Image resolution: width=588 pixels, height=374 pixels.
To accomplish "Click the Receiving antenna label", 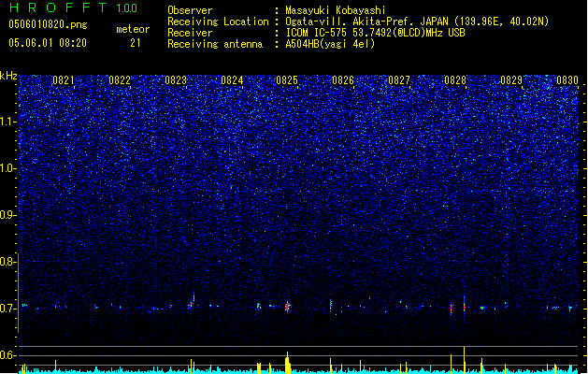I will [215, 44].
